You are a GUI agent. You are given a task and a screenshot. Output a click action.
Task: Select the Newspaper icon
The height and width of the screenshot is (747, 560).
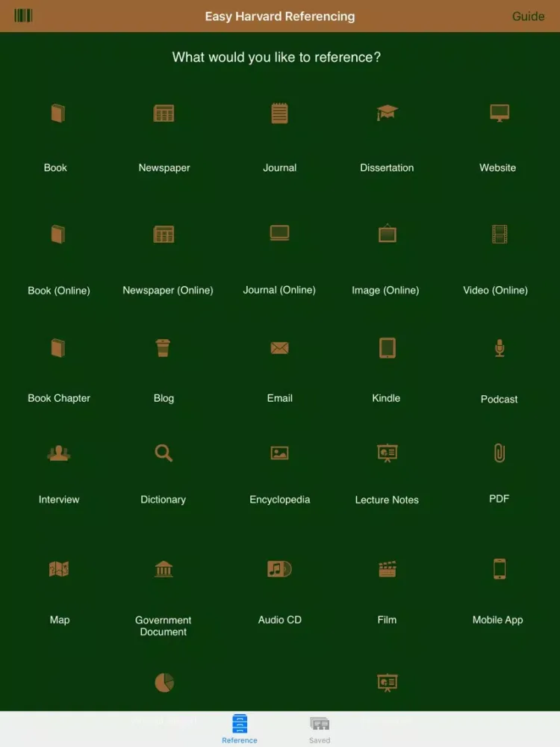[164, 114]
